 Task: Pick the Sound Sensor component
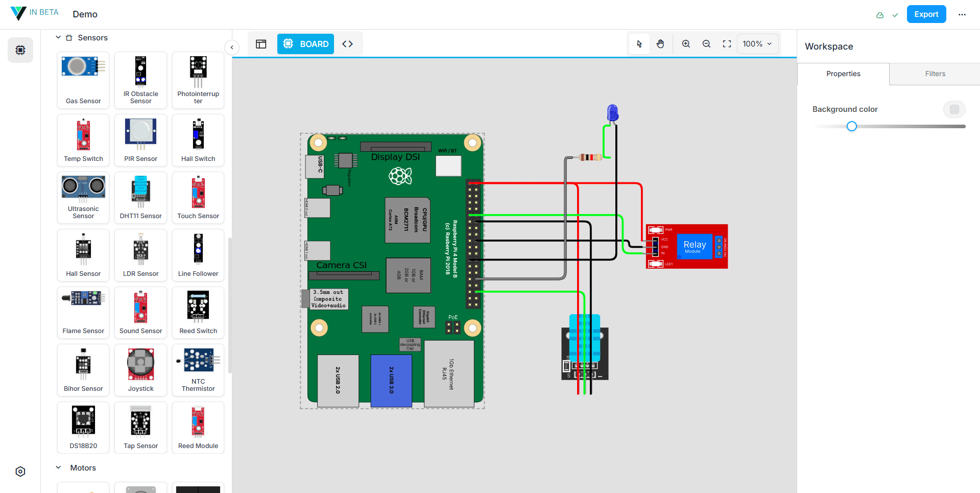(x=140, y=313)
